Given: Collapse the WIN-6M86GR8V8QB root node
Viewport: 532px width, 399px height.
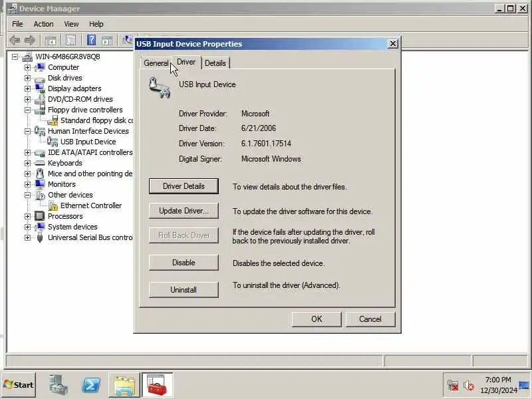Looking at the screenshot, I should tap(15, 57).
